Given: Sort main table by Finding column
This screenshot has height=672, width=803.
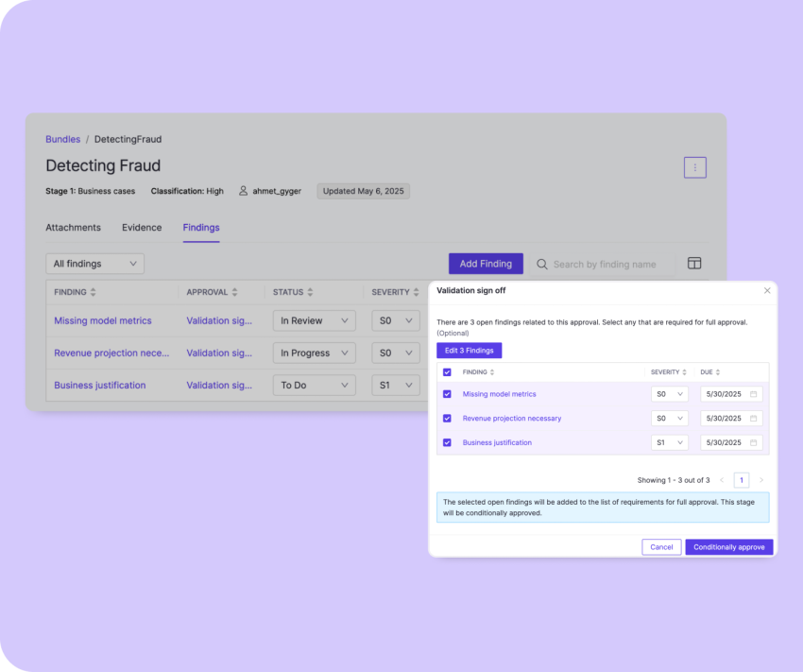Looking at the screenshot, I should [93, 292].
